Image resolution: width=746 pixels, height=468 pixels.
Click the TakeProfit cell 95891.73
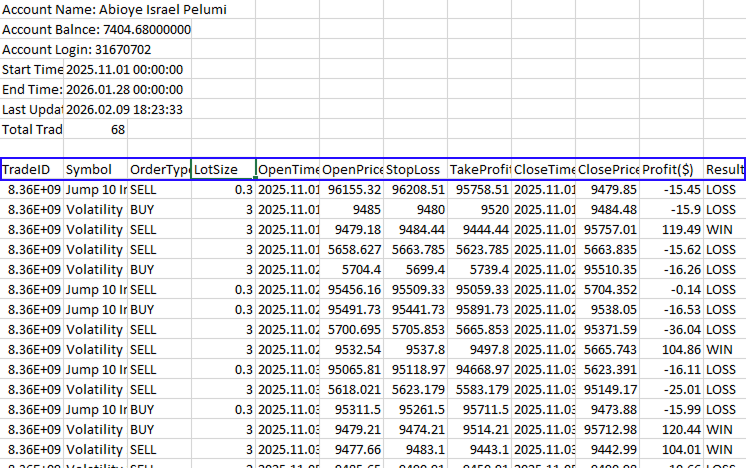coord(479,309)
